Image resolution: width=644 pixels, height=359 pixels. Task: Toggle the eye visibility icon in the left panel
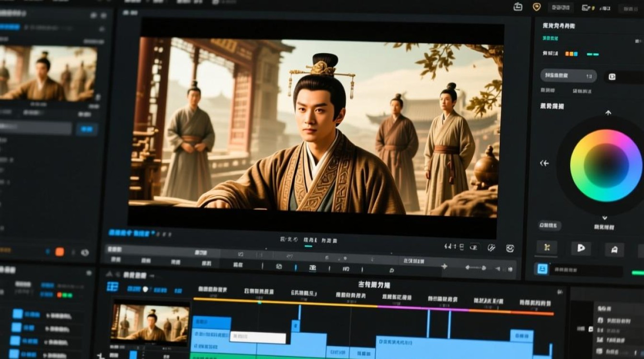(85, 252)
